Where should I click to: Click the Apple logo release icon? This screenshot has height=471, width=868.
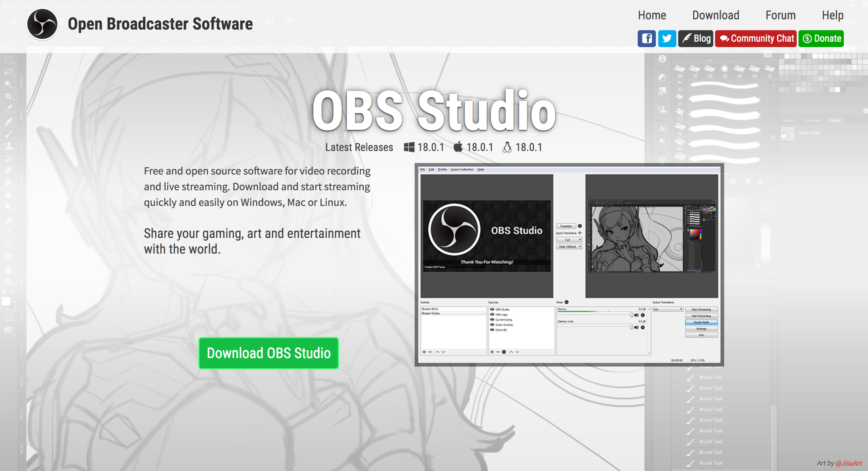coord(458,147)
